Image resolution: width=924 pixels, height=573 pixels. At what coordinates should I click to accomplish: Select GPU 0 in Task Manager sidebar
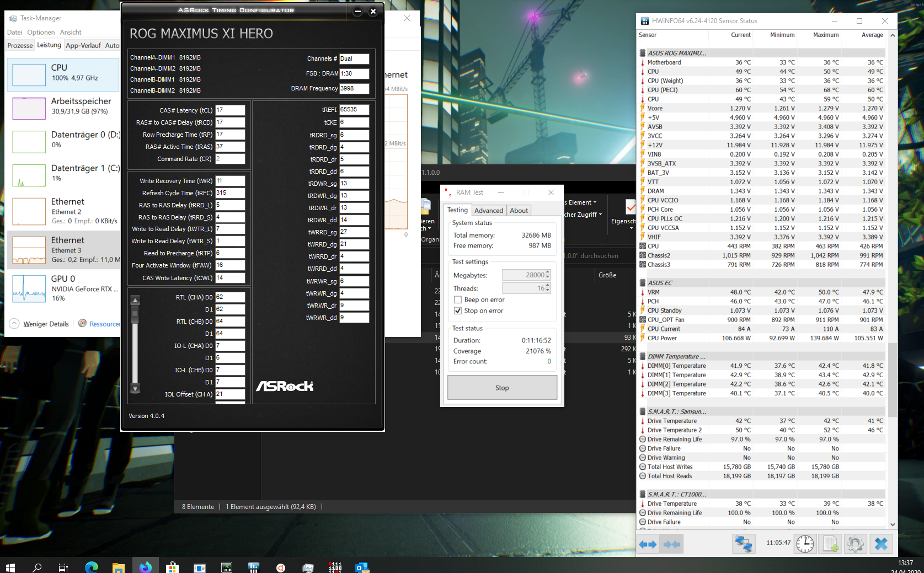[63, 288]
